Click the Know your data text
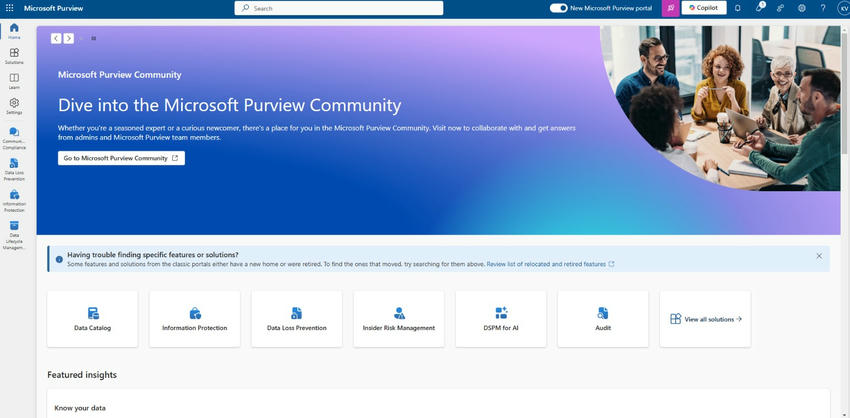 (80, 408)
